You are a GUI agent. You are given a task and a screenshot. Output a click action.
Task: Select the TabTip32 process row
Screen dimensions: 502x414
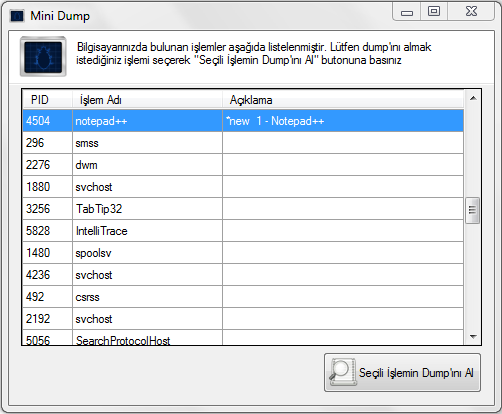(243, 209)
